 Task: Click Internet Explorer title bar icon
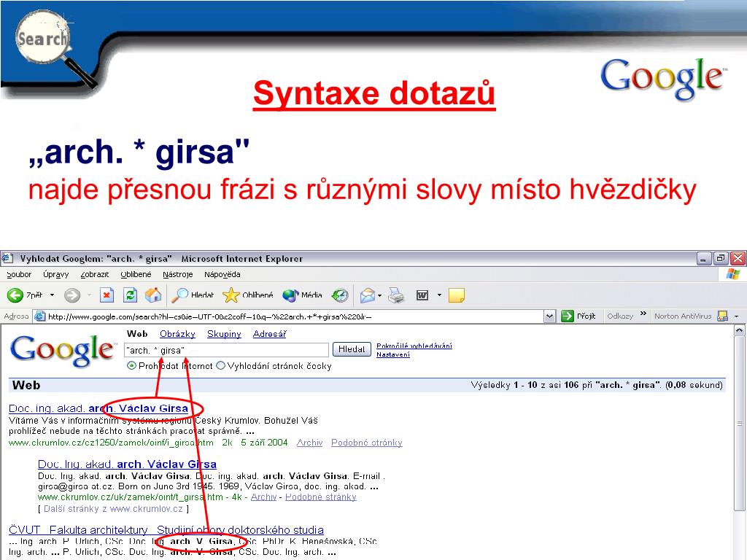pos(7,259)
